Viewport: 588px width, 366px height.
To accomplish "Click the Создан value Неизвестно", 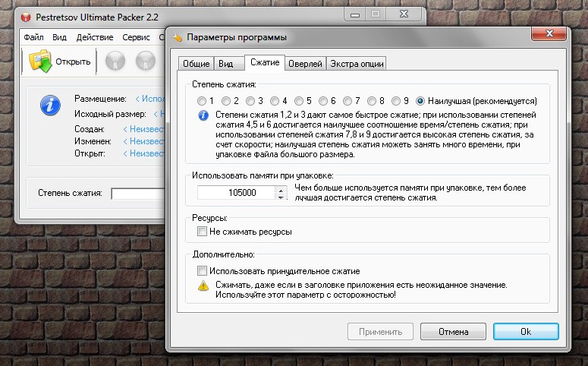I will click(x=143, y=129).
